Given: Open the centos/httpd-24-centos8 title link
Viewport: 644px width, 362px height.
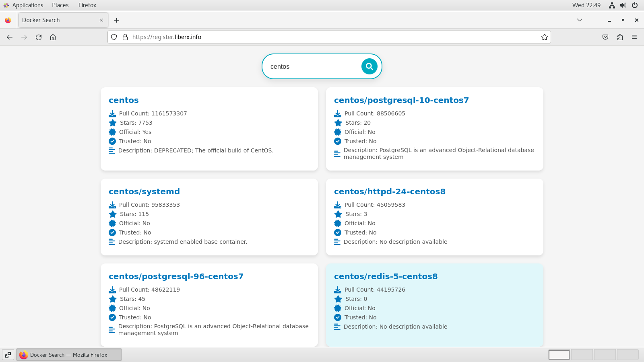Looking at the screenshot, I should [390, 191].
